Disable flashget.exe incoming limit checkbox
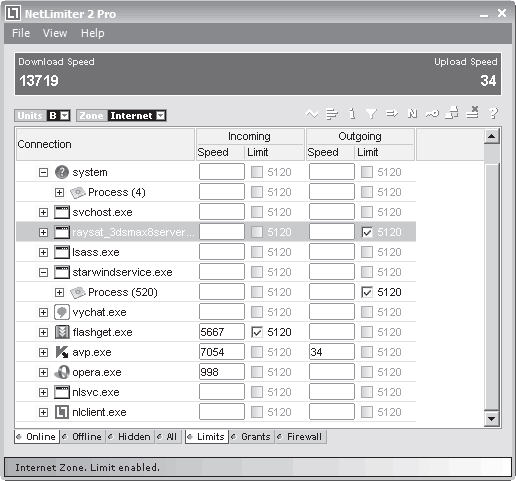 pyautogui.click(x=257, y=332)
